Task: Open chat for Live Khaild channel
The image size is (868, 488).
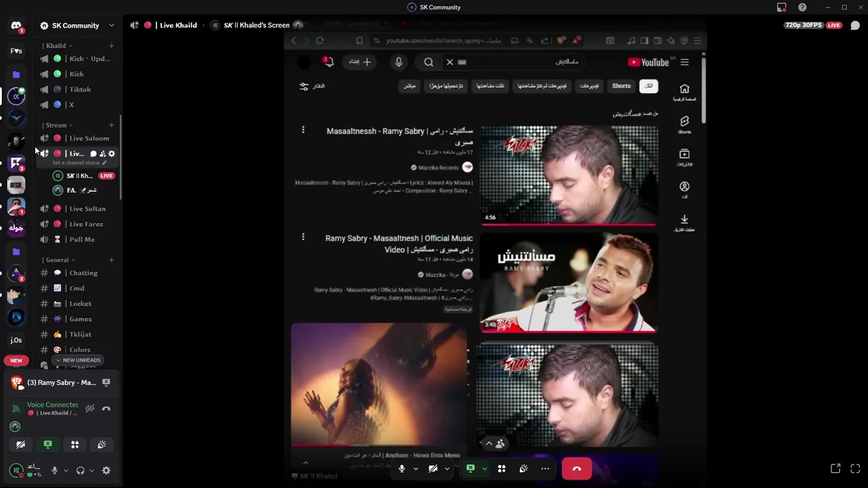Action: (x=94, y=154)
